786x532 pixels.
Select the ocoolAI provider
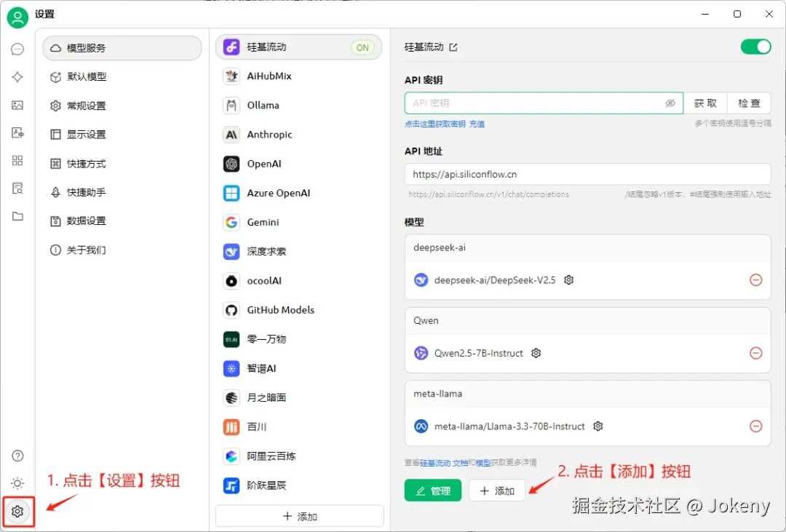299,281
